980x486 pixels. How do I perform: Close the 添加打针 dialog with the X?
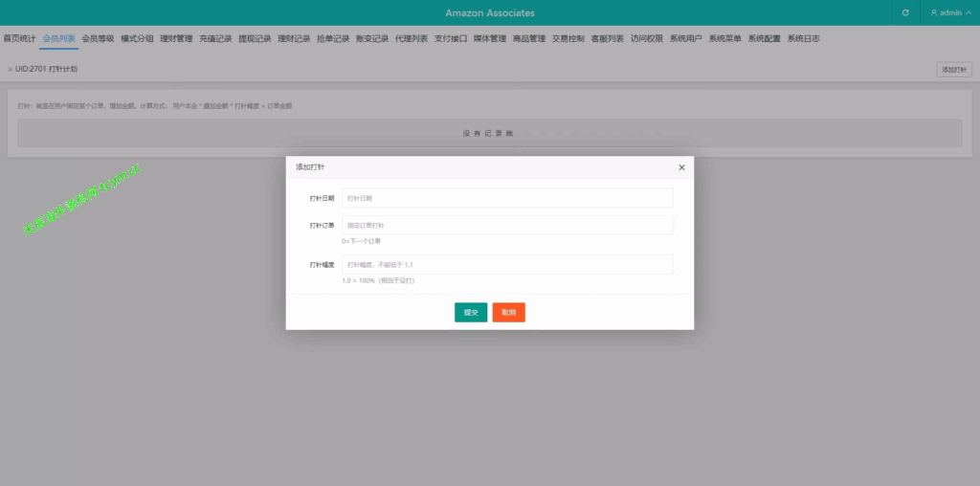click(681, 167)
